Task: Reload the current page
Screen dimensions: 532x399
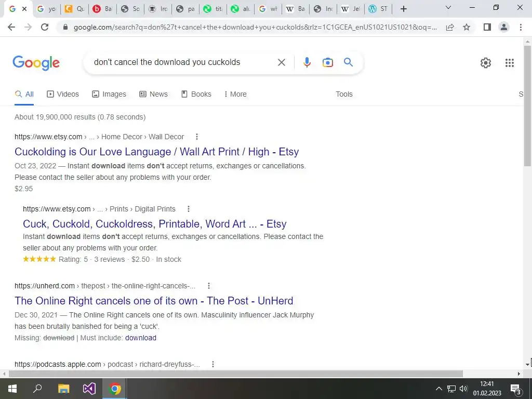Action: tap(45, 27)
